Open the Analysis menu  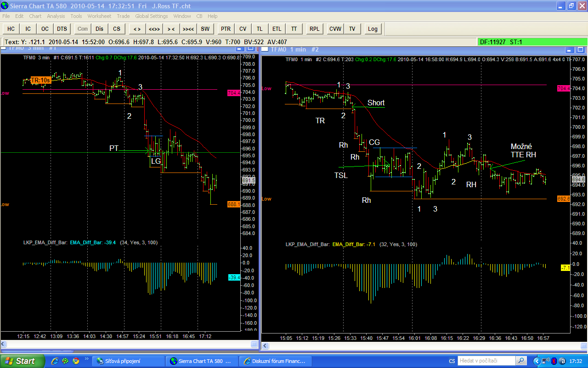tap(56, 16)
